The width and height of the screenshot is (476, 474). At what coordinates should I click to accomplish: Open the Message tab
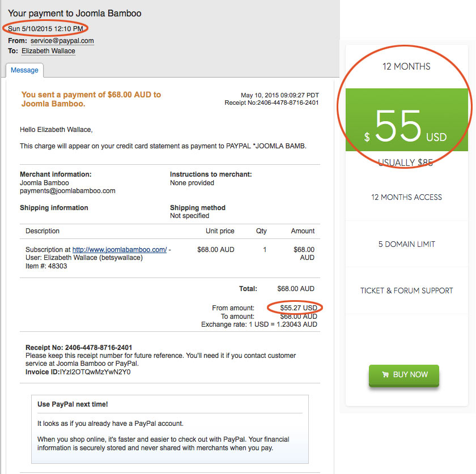[x=24, y=70]
